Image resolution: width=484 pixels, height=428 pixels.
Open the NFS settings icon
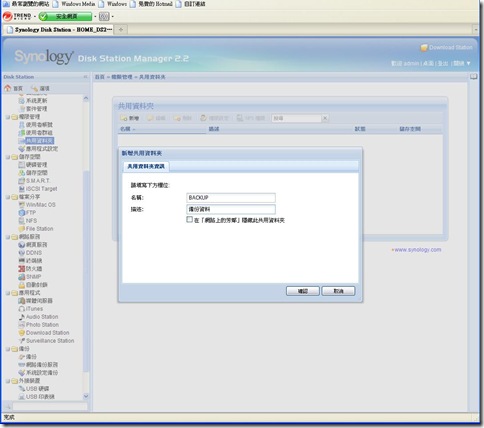tap(22, 221)
